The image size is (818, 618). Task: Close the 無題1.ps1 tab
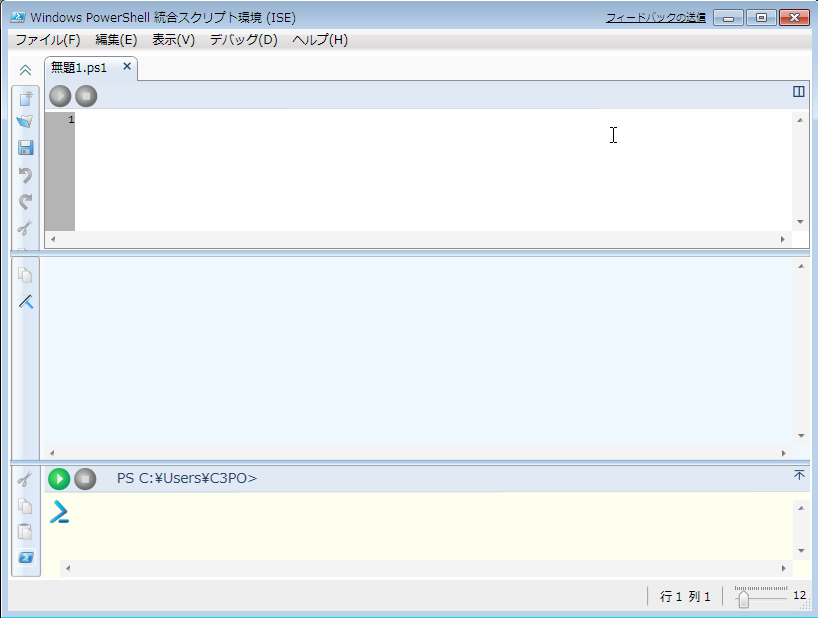click(127, 66)
